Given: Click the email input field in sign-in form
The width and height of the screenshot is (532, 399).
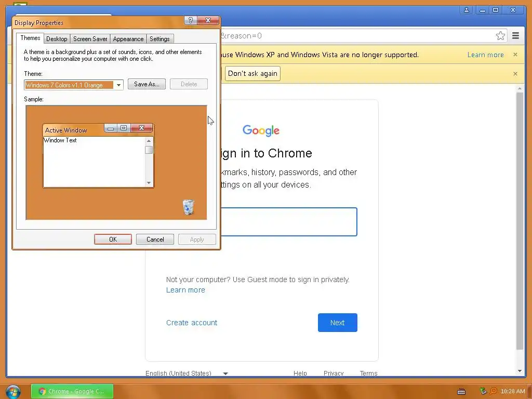Looking at the screenshot, I should [x=289, y=222].
